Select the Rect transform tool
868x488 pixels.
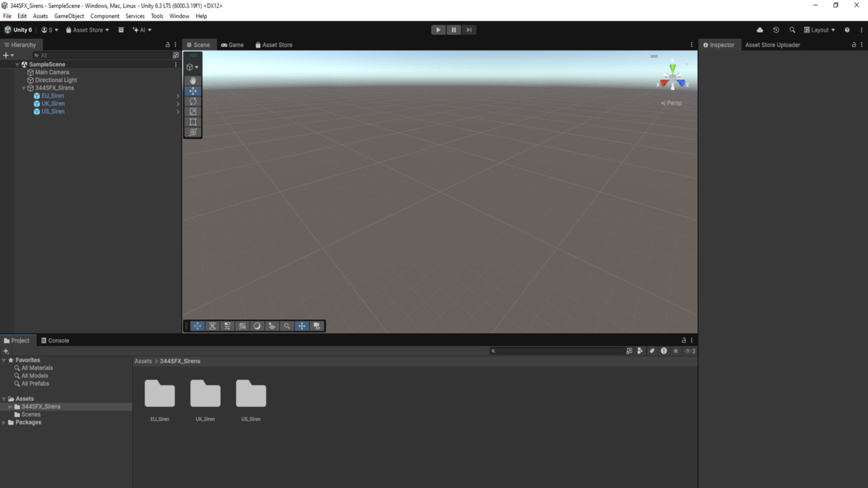(192, 122)
